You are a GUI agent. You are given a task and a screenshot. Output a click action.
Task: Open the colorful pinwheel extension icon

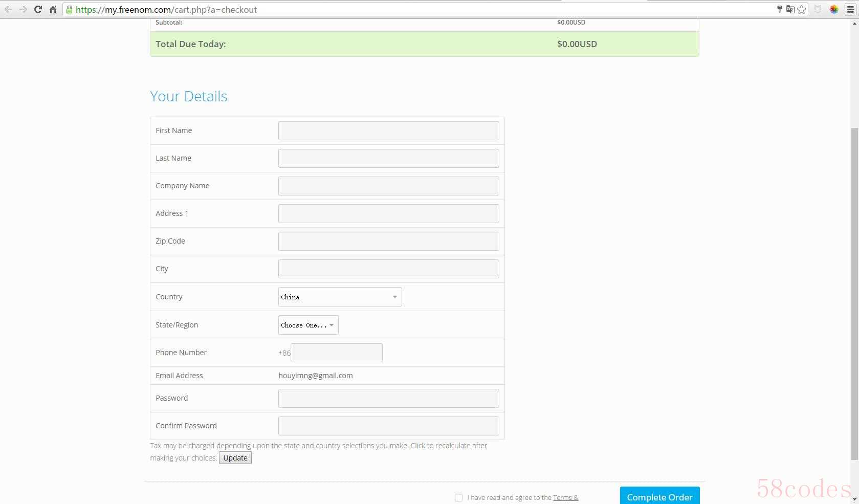pyautogui.click(x=834, y=9)
